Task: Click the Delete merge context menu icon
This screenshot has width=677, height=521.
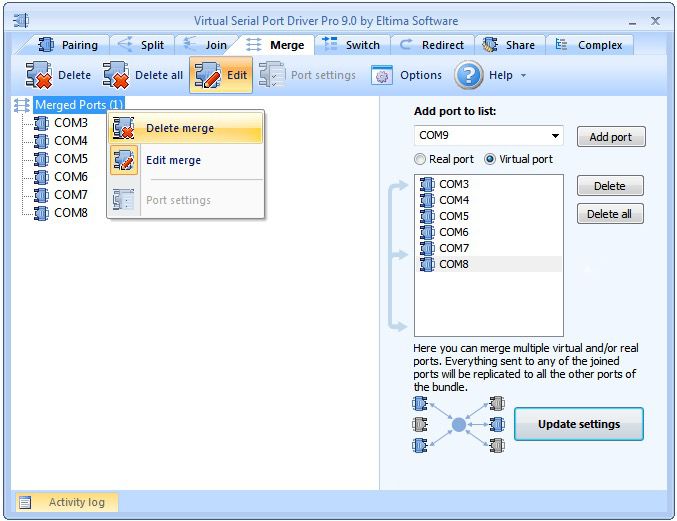Action: tap(123, 128)
